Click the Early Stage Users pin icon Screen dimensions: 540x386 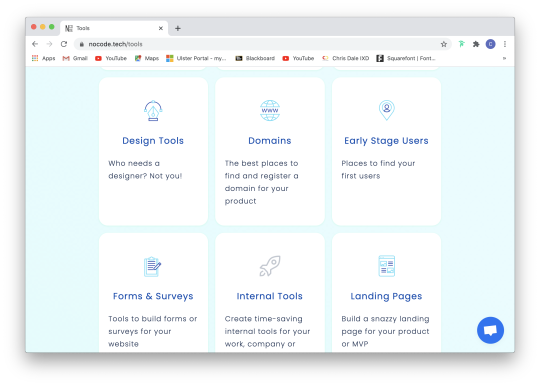coord(386,110)
